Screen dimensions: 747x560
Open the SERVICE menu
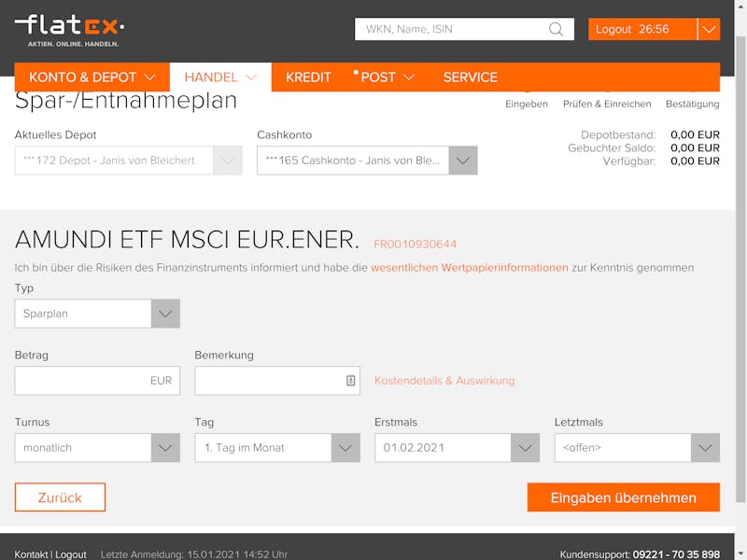(x=471, y=77)
